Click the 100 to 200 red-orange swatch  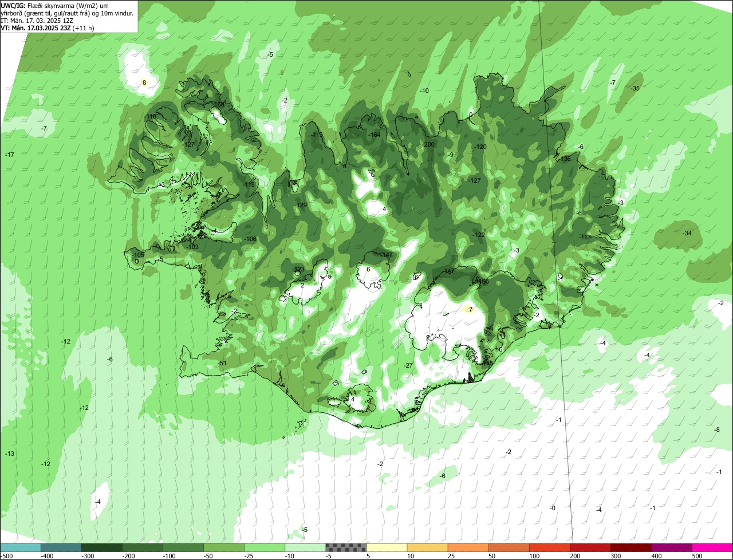(x=549, y=547)
